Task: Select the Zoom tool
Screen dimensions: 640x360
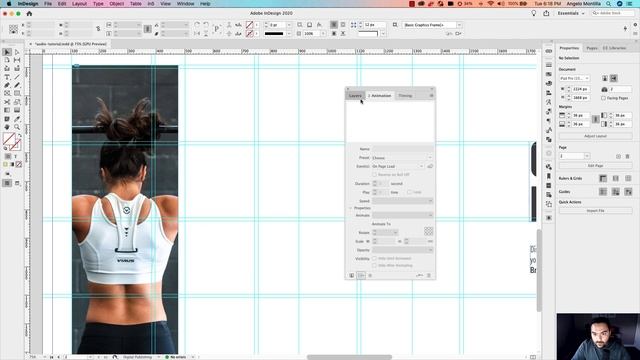Action: [x=17, y=127]
